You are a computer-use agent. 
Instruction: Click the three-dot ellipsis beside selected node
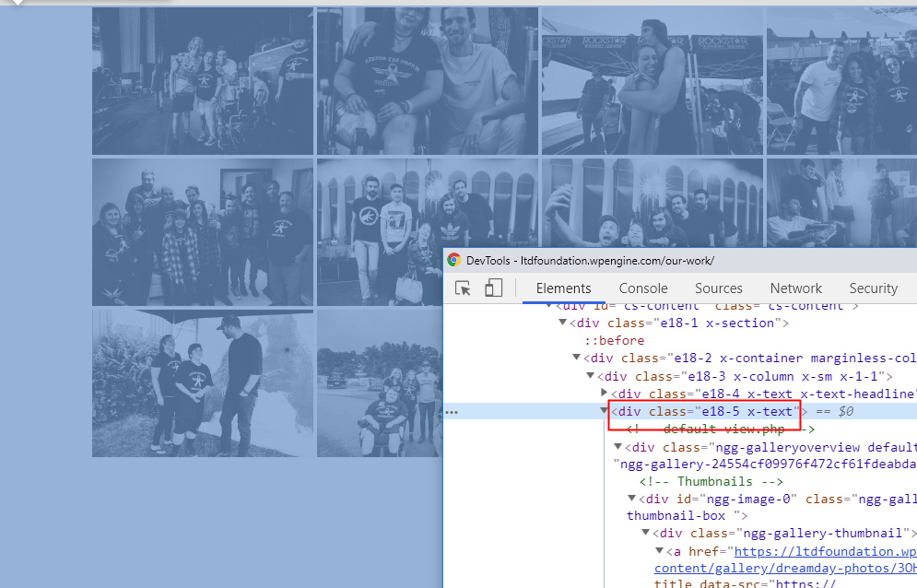[x=452, y=412]
